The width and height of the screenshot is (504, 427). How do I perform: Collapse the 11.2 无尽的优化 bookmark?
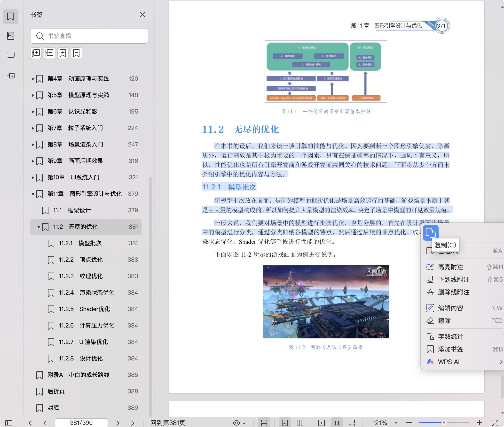(x=39, y=227)
